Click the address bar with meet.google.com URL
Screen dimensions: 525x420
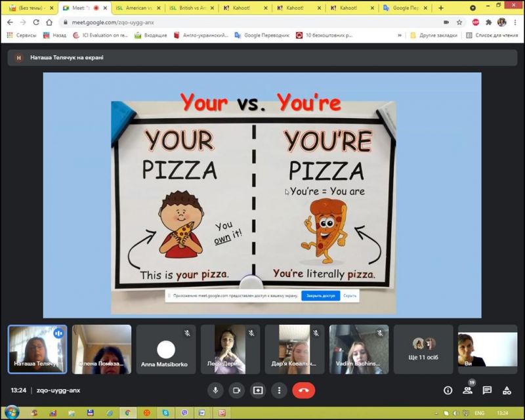click(x=251, y=22)
